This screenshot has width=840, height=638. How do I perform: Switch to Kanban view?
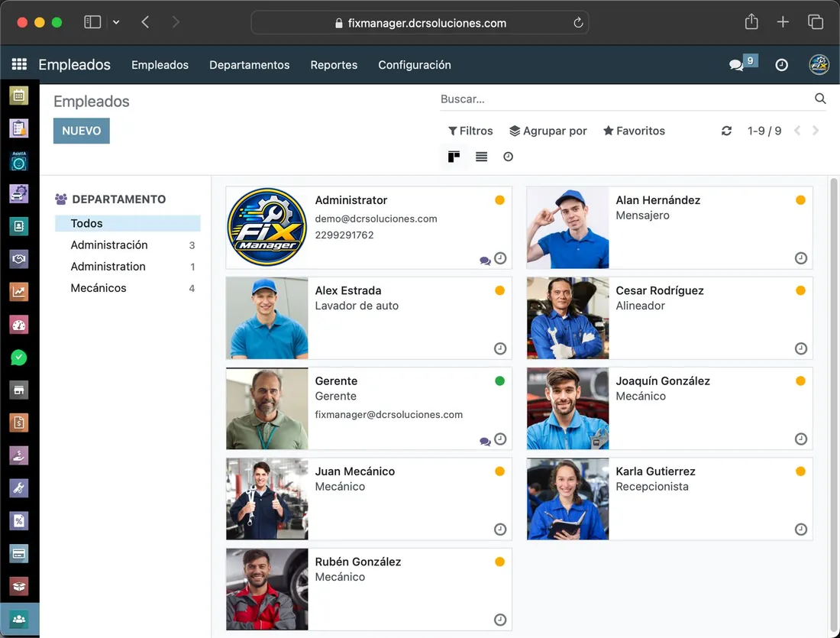(454, 157)
